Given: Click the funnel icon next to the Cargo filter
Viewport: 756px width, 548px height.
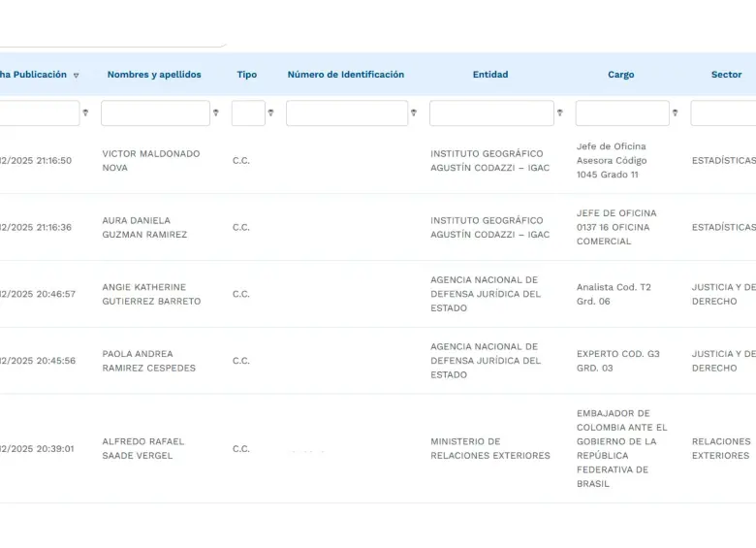Looking at the screenshot, I should click(675, 113).
